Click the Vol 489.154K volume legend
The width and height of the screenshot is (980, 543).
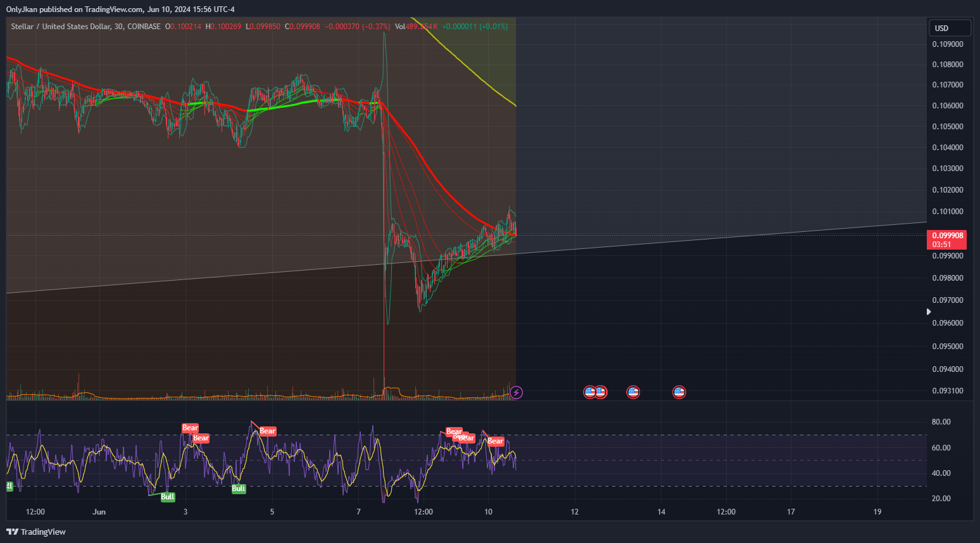pos(416,27)
